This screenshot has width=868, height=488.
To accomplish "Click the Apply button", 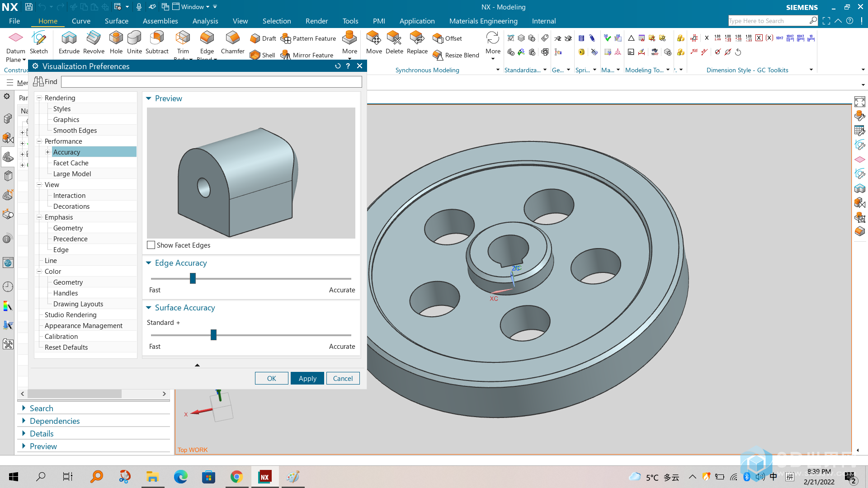I will (x=307, y=378).
